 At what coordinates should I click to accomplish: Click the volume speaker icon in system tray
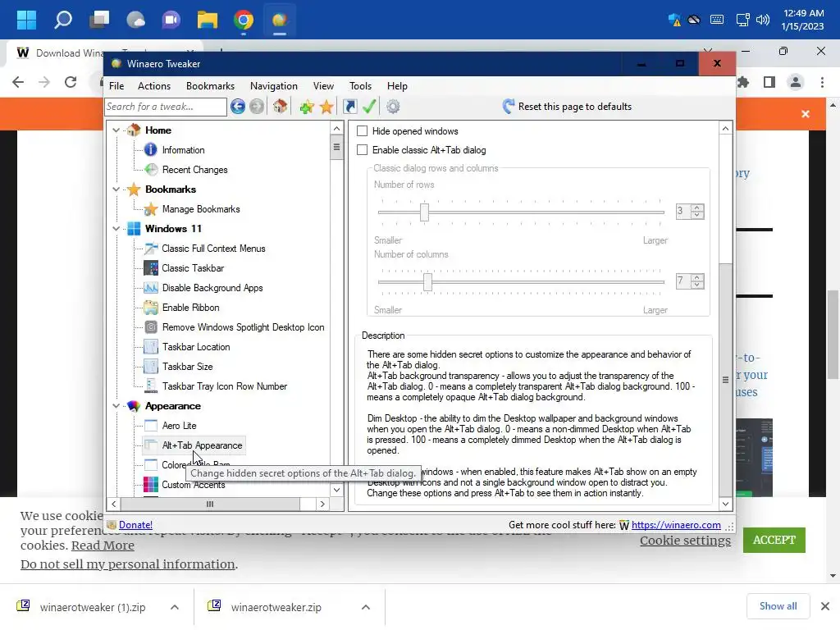point(762,21)
